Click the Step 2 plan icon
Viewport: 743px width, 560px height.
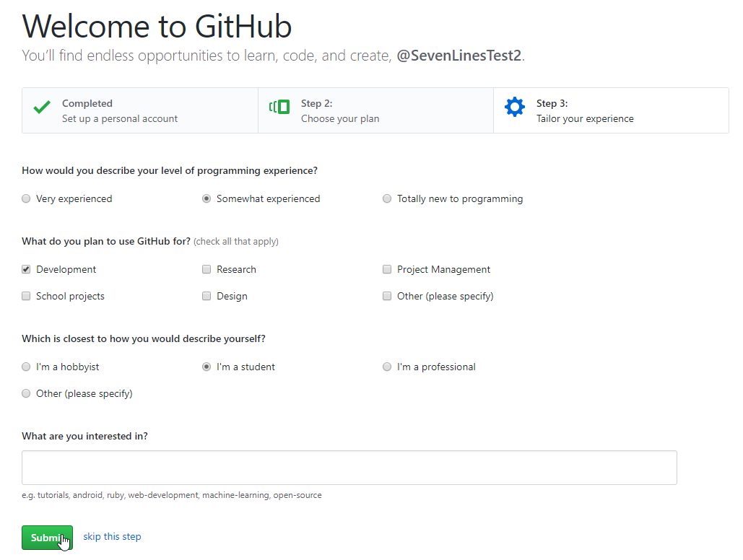tap(279, 108)
